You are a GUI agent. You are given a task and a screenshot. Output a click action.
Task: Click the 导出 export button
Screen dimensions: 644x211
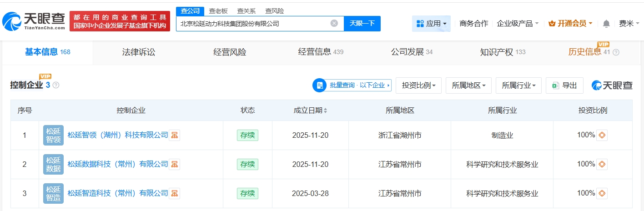coord(564,85)
